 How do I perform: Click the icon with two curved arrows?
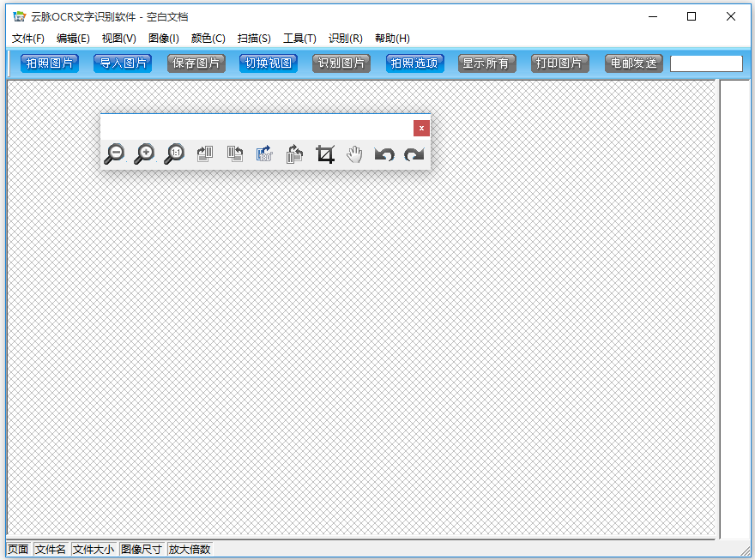coord(294,154)
